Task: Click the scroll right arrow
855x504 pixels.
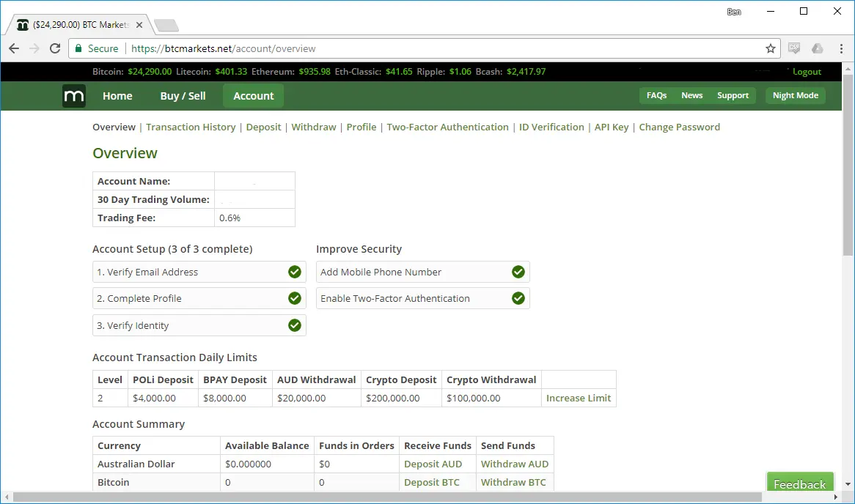Action: tap(836, 497)
